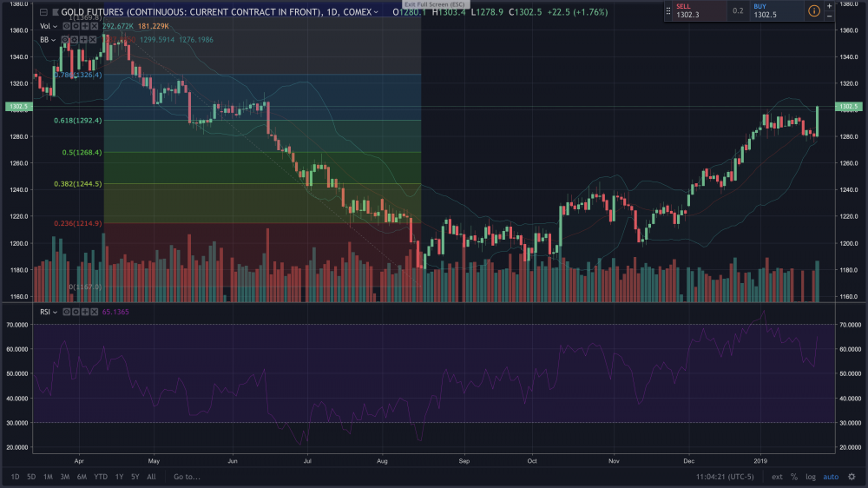
Task: Hide the Vol indicator via eye icon
Action: [x=68, y=26]
